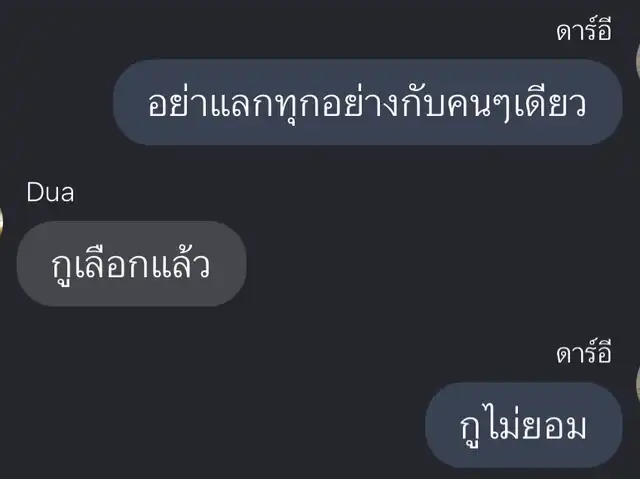
Task: Click empty chat area left of 'กูไม่ยอม'
Action: point(212,426)
